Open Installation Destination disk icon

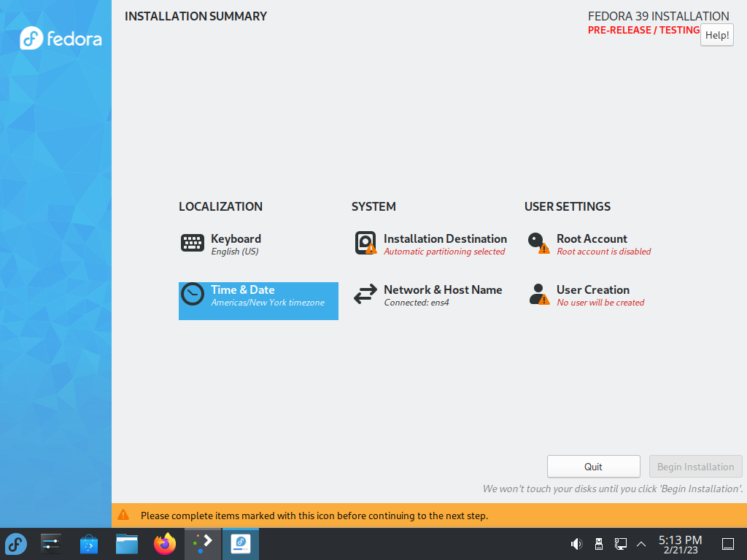[365, 243]
